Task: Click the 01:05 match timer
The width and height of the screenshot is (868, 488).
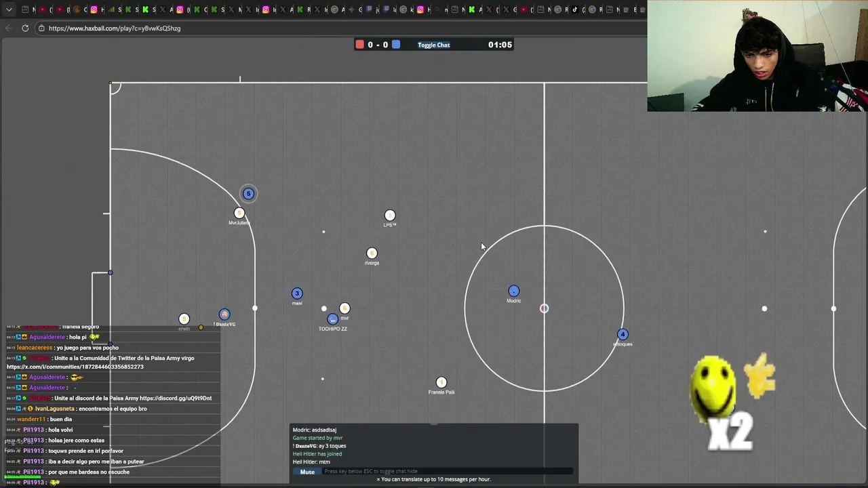Action: (500, 45)
